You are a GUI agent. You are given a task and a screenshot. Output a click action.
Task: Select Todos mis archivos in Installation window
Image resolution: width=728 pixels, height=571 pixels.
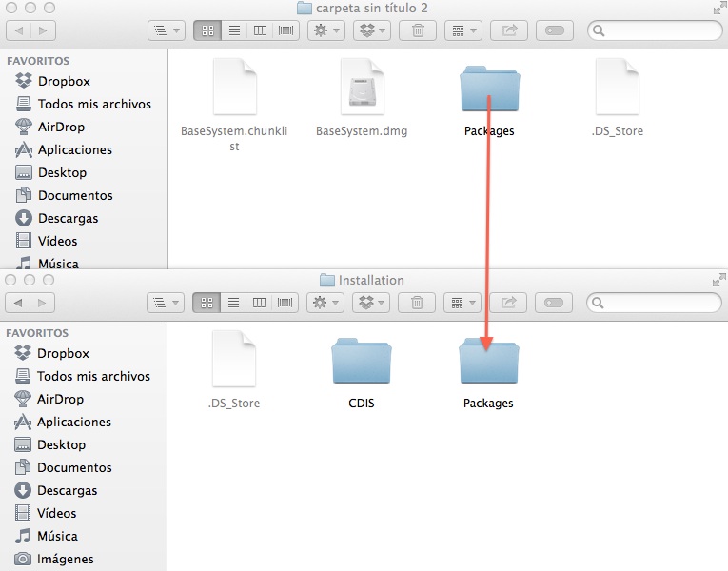(x=82, y=376)
